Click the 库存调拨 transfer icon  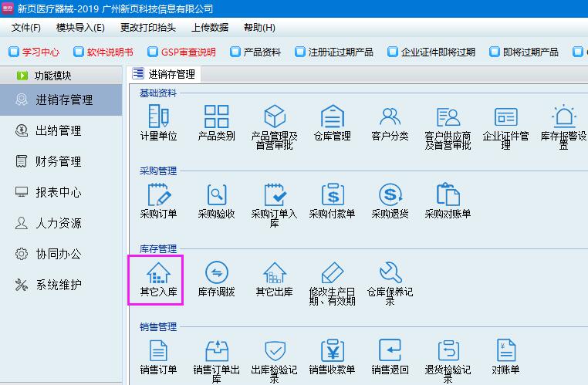point(216,273)
